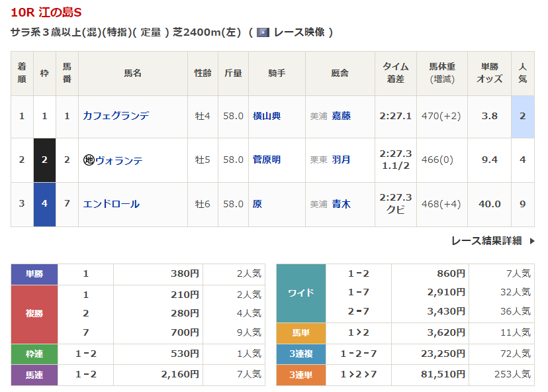Select the ヴォランテ horse name
548x392 pixels.
(119, 160)
